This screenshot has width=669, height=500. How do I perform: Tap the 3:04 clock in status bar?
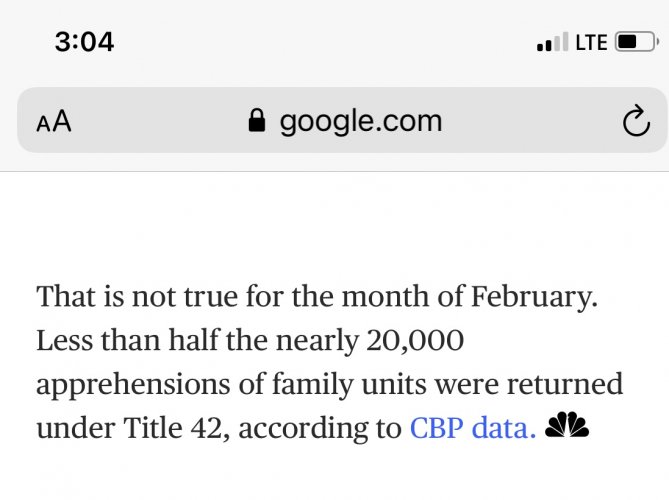coord(84,42)
